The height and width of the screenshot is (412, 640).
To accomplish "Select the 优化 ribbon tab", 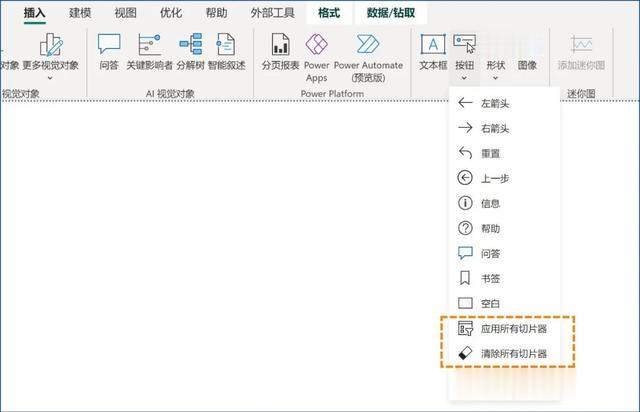I will (171, 13).
